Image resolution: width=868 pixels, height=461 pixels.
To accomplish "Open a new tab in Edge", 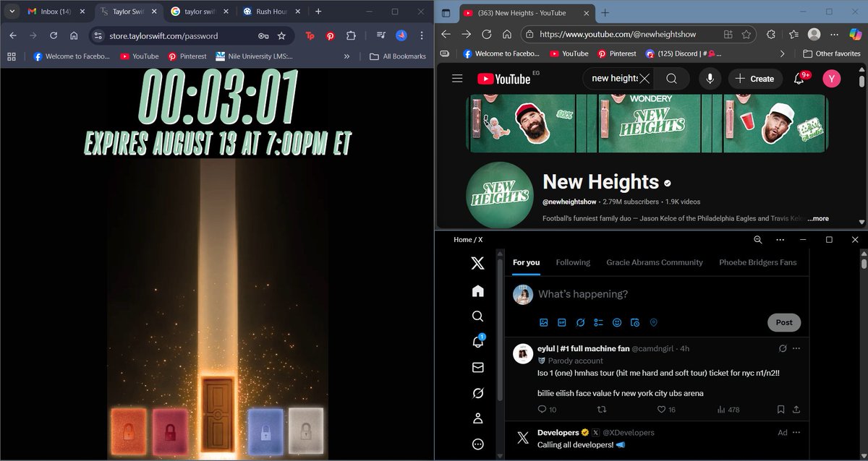I will [605, 12].
